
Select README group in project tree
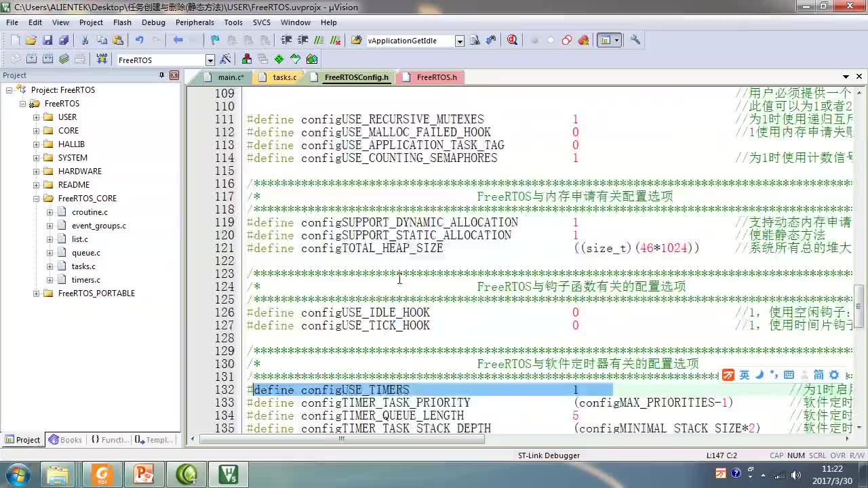(73, 185)
